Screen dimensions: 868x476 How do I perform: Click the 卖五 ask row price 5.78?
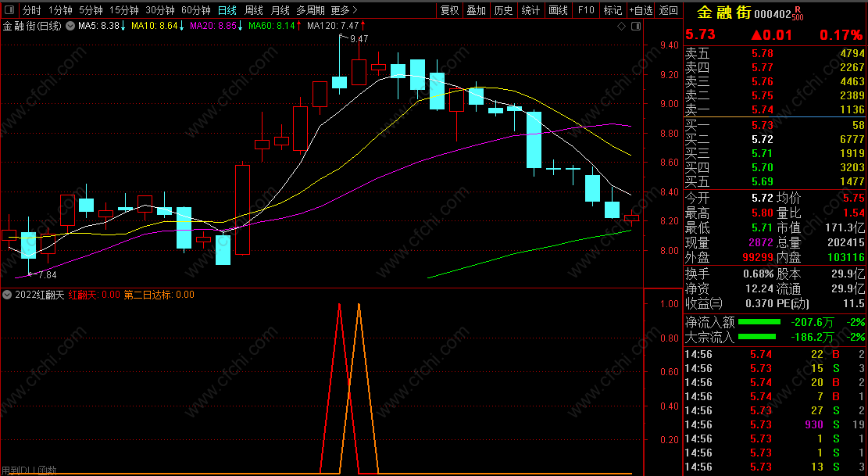click(x=763, y=54)
